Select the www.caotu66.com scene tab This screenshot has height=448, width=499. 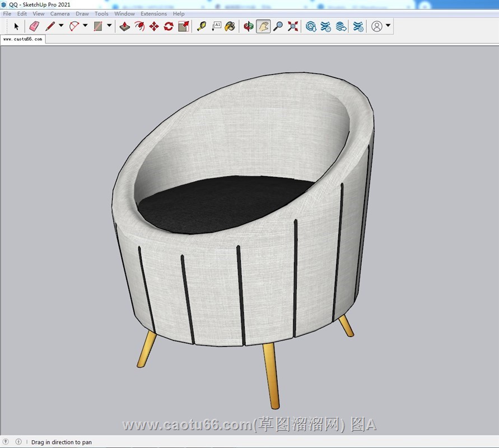23,39
